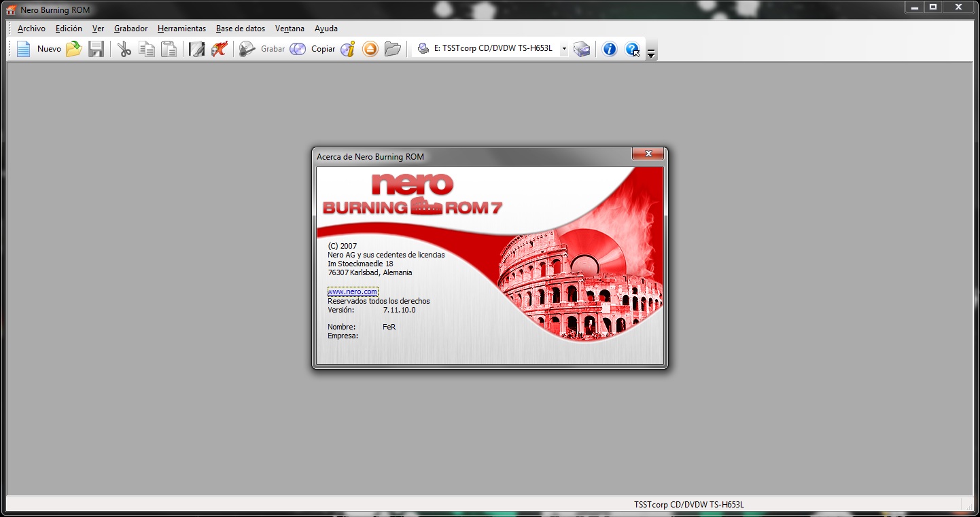Open the Grabador menu
Screen dimensions: 980x517
[130, 29]
